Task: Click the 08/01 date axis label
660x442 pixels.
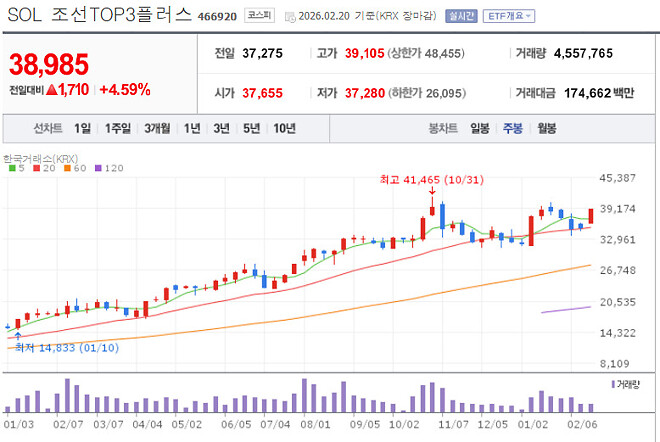Action: [315, 424]
